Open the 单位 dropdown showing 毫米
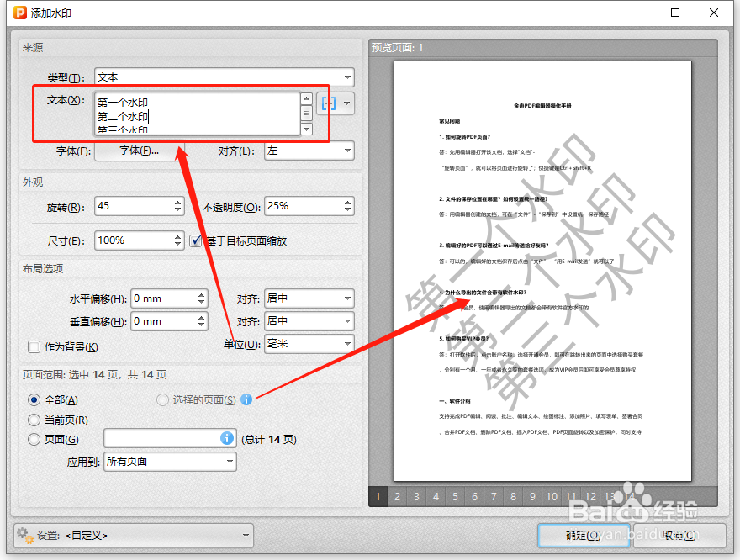This screenshot has width=740, height=560. 309,343
